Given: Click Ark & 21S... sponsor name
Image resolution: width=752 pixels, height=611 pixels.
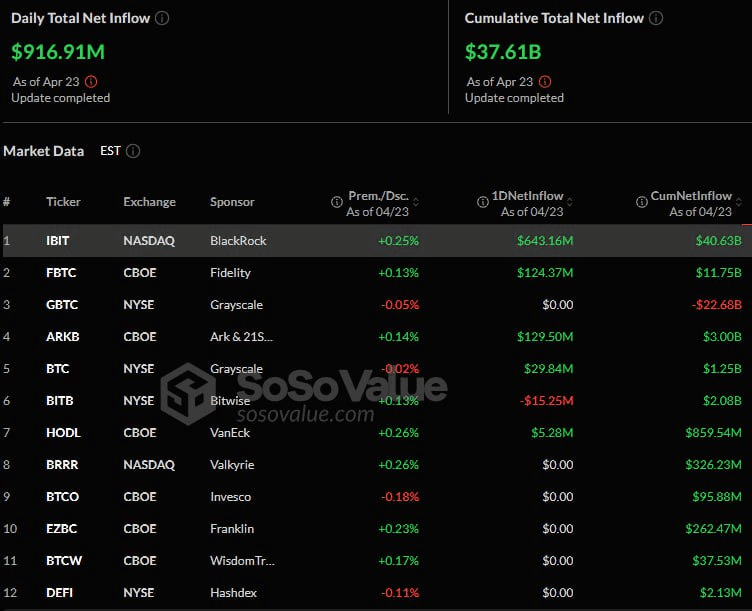Looking at the screenshot, I should 241,337.
